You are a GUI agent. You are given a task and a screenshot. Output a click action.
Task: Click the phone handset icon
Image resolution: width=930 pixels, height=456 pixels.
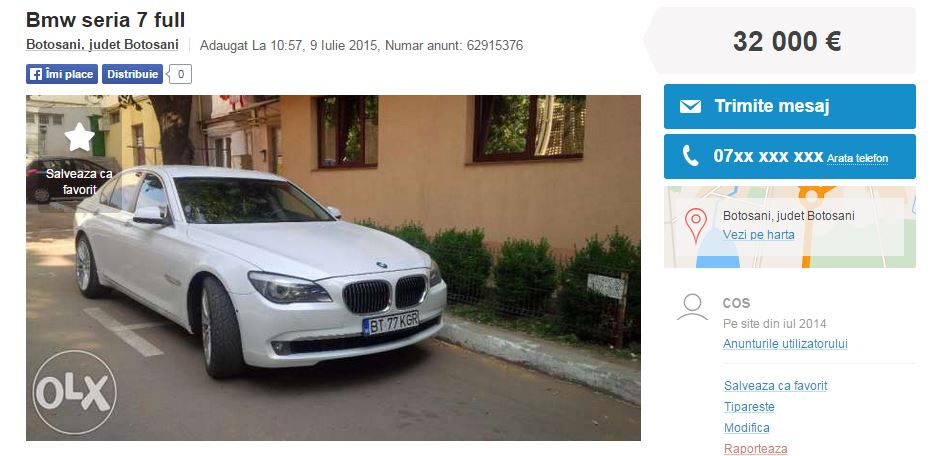click(690, 156)
